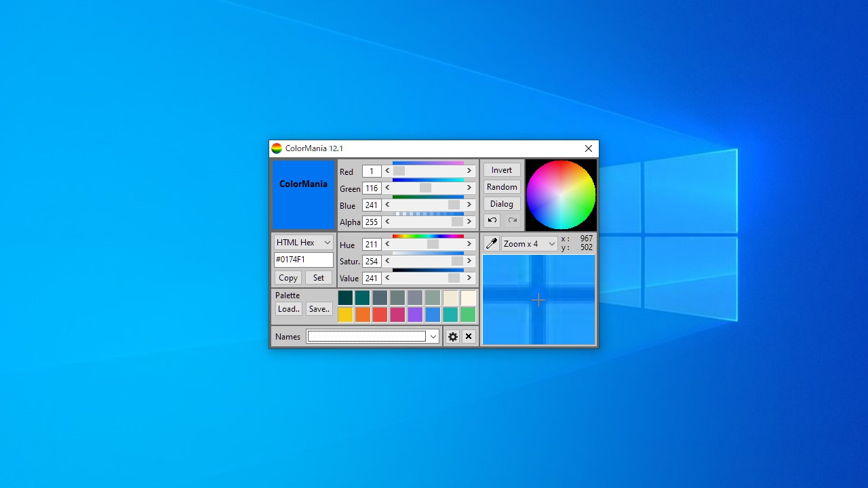Save the palette with Save.. button
The height and width of the screenshot is (488, 868).
(x=319, y=309)
